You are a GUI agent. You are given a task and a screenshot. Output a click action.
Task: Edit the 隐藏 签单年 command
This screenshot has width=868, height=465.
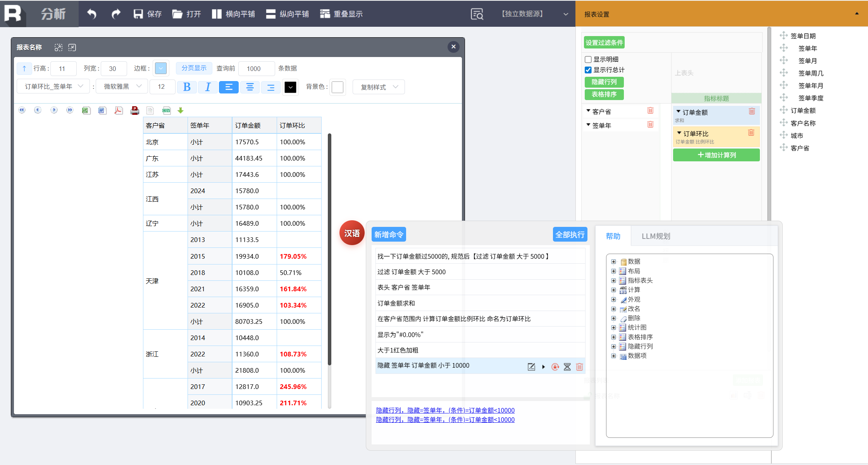531,367
